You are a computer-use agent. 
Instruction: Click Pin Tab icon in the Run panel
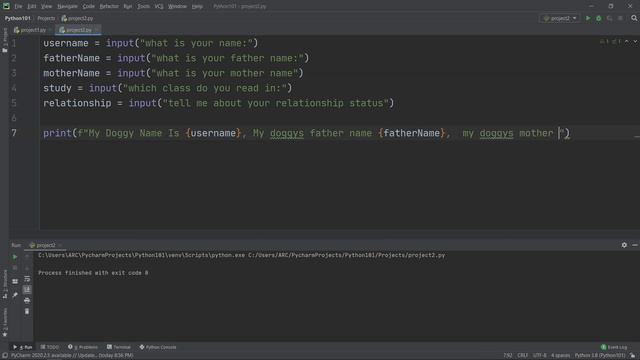click(15, 295)
